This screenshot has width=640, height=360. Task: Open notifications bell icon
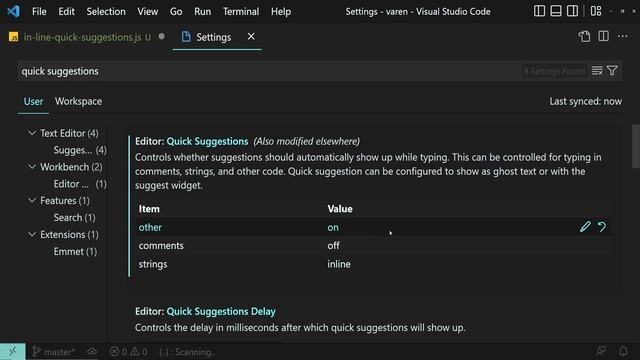tap(623, 351)
